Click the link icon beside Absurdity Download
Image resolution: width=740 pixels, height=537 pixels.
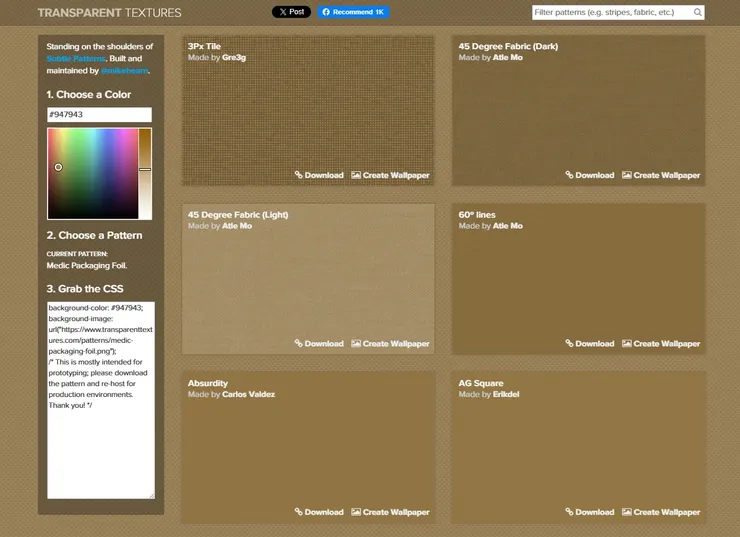coord(298,512)
